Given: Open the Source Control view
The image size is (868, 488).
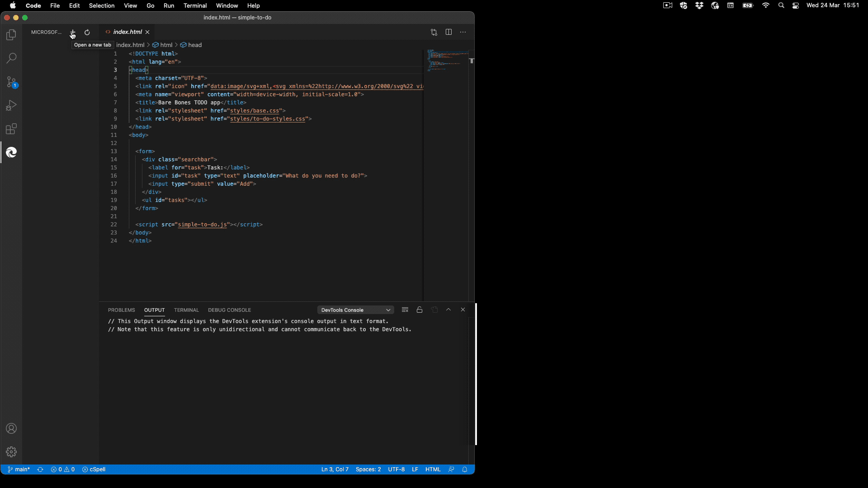Looking at the screenshot, I should [11, 82].
